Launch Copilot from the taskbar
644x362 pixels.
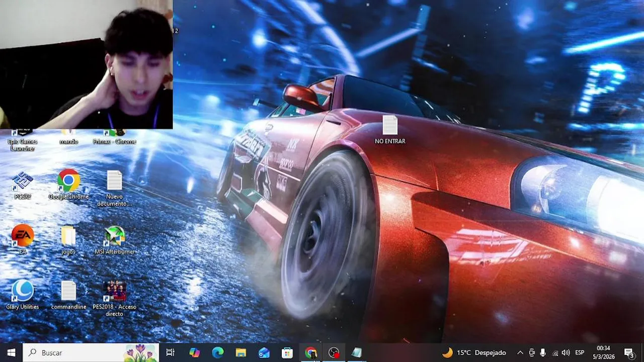[194, 352]
